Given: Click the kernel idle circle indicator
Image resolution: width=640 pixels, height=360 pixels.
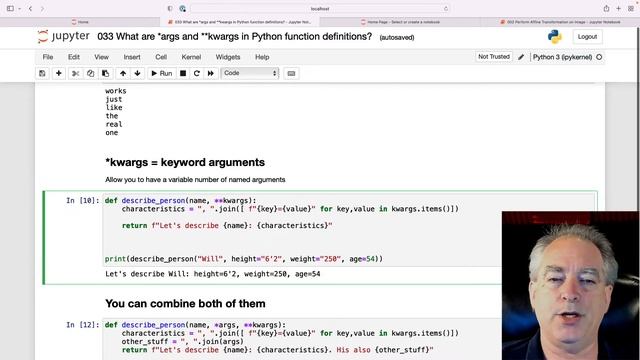Looking at the screenshot, I should pos(599,57).
